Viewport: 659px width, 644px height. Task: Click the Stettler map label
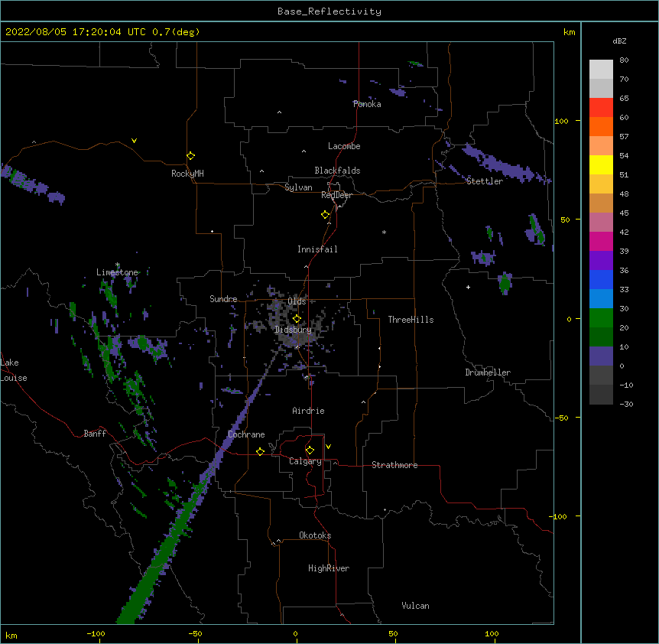pos(485,181)
